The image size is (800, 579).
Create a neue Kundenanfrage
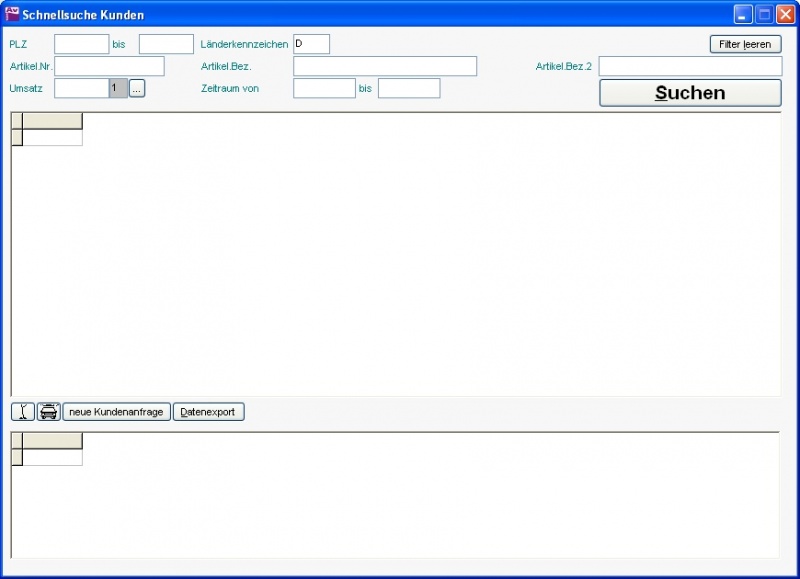tap(116, 412)
